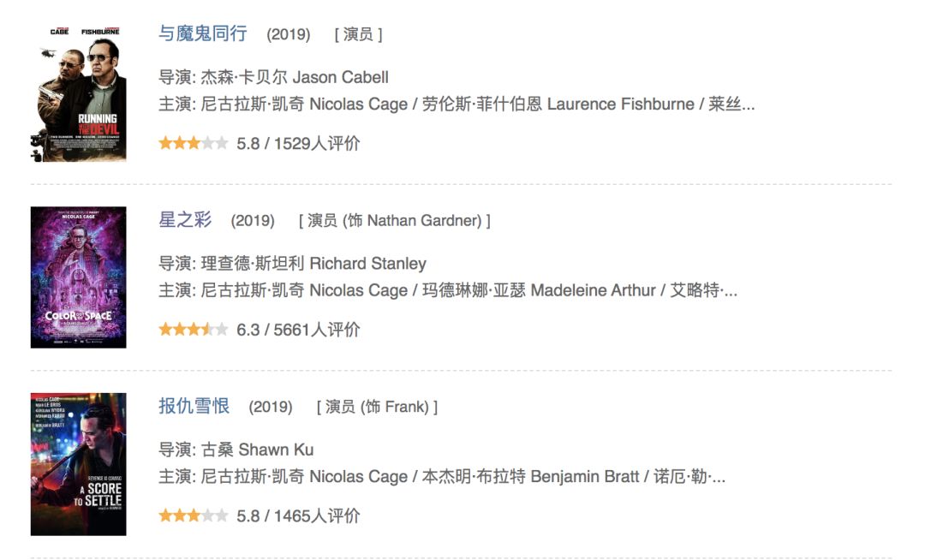Open the Color Out of Space poster
The height and width of the screenshot is (560, 925).
click(78, 277)
